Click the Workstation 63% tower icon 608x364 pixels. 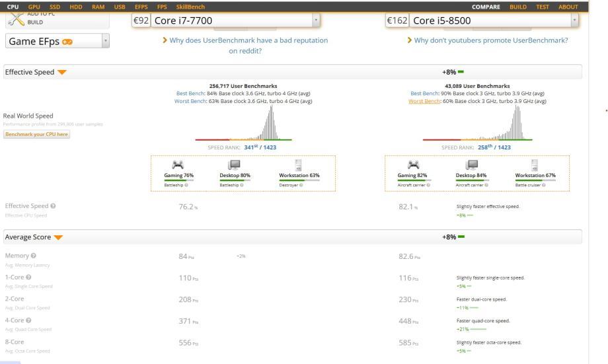(298, 164)
